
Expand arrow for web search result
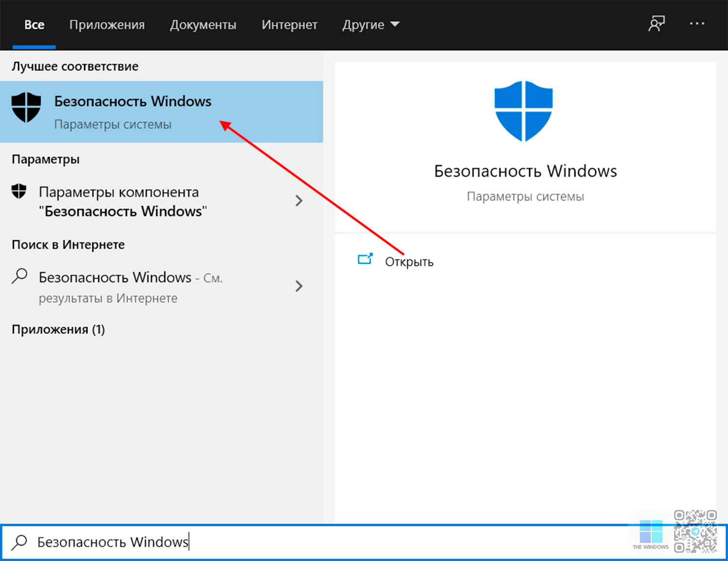299,286
